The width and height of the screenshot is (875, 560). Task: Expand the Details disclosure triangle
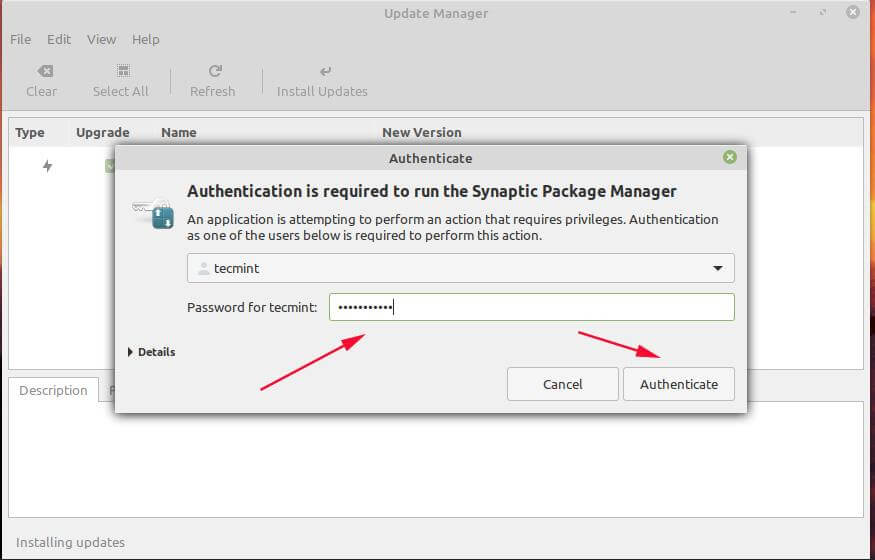130,352
